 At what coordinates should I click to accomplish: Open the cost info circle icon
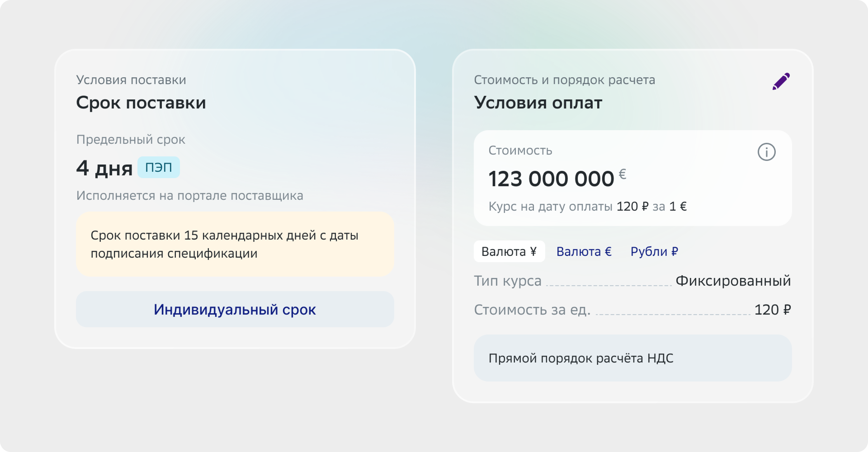[x=767, y=152]
